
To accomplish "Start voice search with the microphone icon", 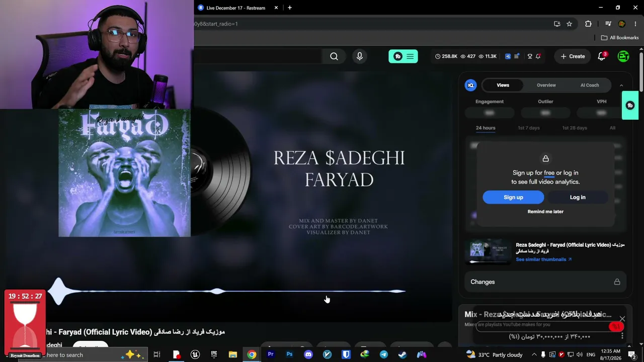I will pyautogui.click(x=360, y=56).
